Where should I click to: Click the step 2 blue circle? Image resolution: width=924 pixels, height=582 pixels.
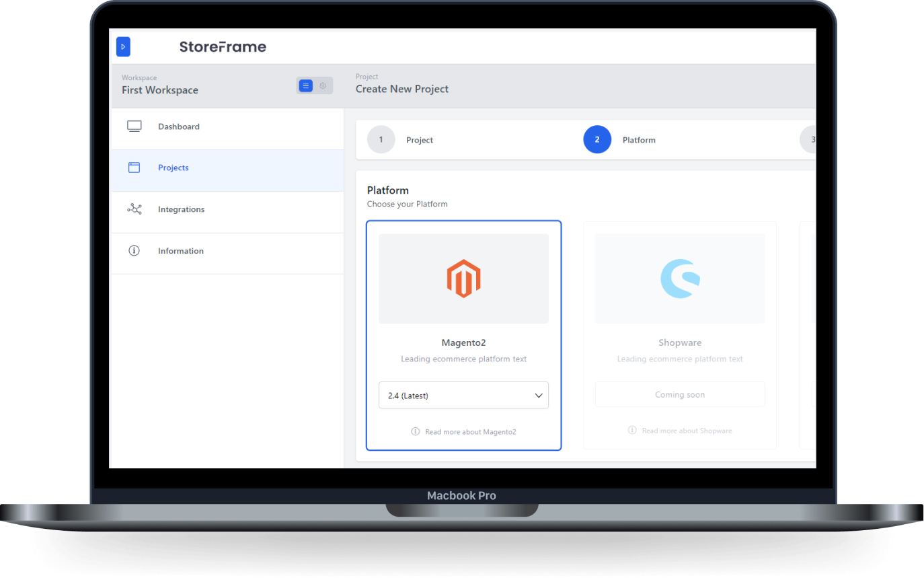(597, 139)
